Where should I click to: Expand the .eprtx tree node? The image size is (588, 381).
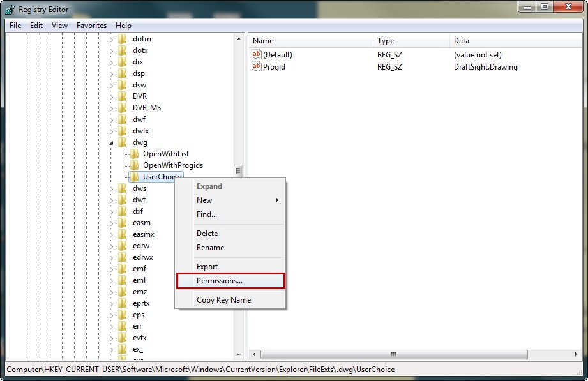(x=111, y=304)
